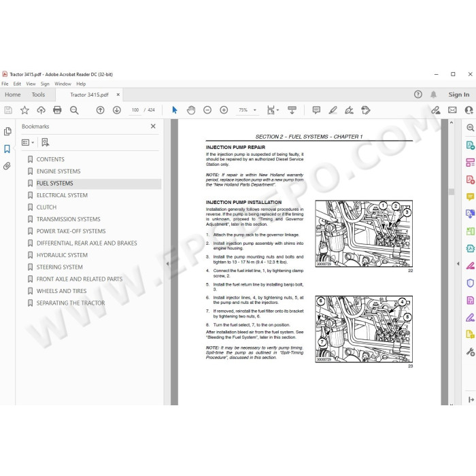Go to next page arrow icon
This screenshot has height=476, width=476.
[x=117, y=110]
